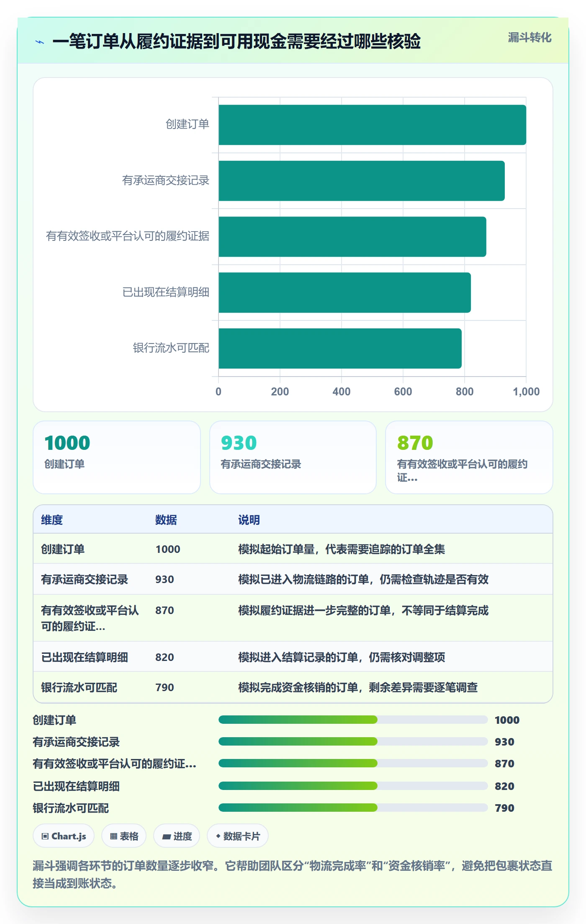Click the table cell 模拟进入结算记录的订单，仍需核对调整项
586x924 pixels.
[x=342, y=657]
